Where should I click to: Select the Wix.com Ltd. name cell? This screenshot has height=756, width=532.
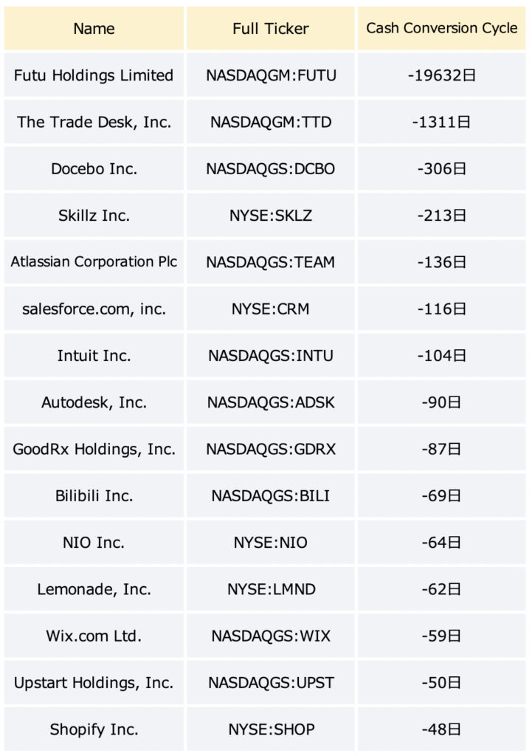tap(94, 636)
